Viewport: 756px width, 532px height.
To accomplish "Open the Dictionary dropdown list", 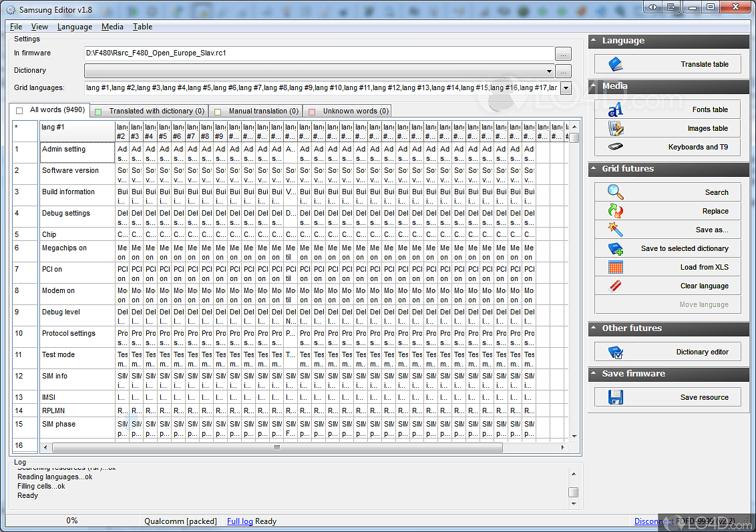I will point(549,71).
